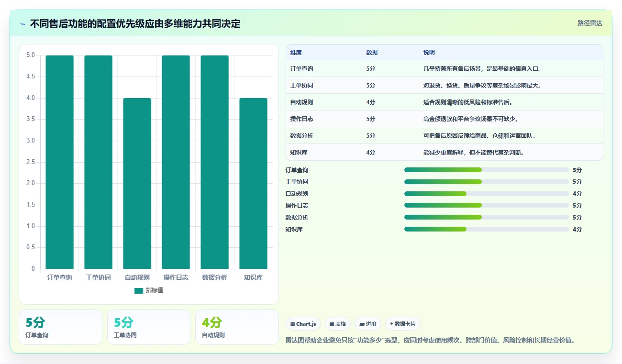Open the 5分 工单协同 data card

149,327
